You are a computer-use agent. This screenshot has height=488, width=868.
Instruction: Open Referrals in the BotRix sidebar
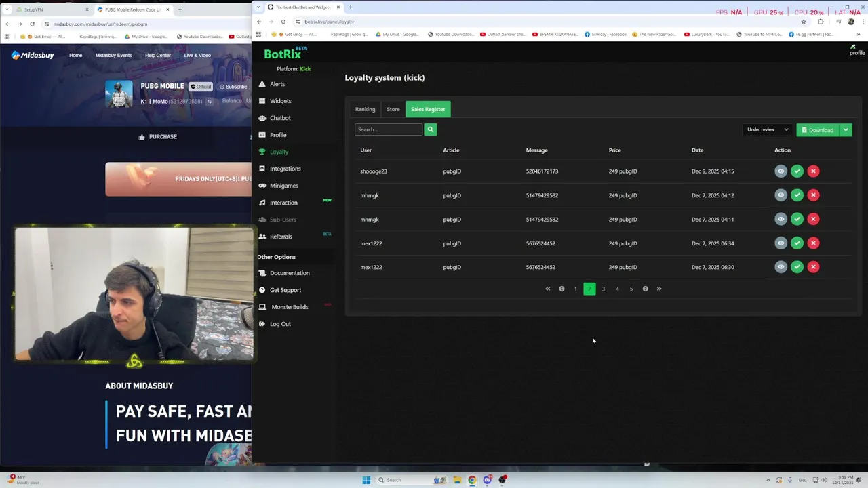tap(281, 237)
